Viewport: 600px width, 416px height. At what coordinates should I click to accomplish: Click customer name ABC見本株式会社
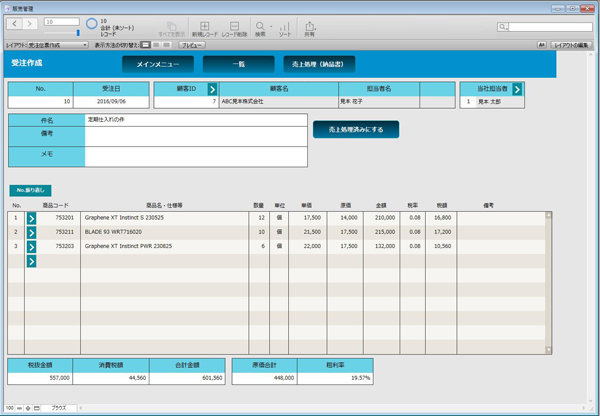242,101
